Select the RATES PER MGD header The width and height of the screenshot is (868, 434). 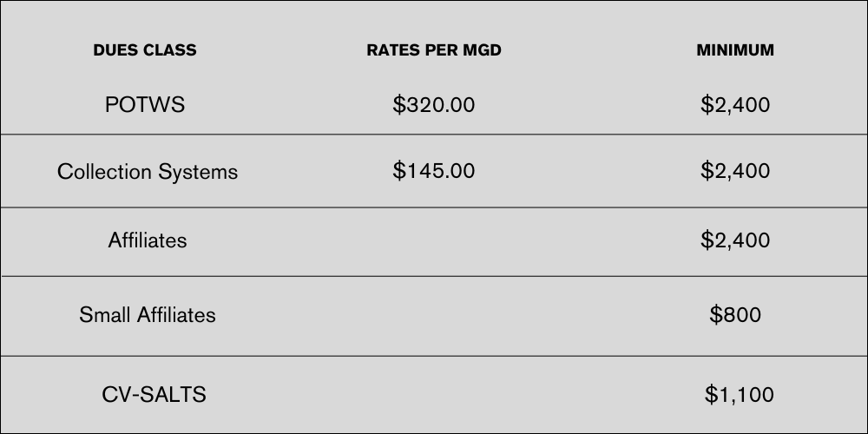pyautogui.click(x=434, y=50)
